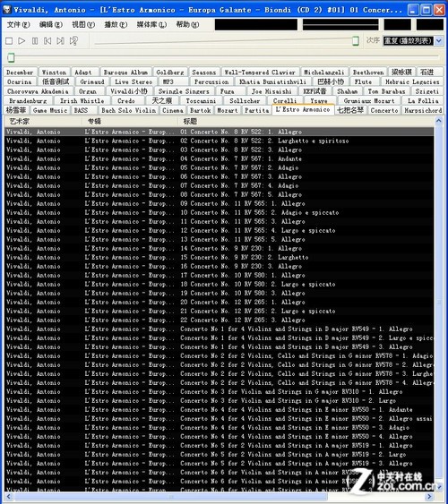Open the Flute playlist tab
The width and height of the screenshot is (448, 504).
pos(363,82)
